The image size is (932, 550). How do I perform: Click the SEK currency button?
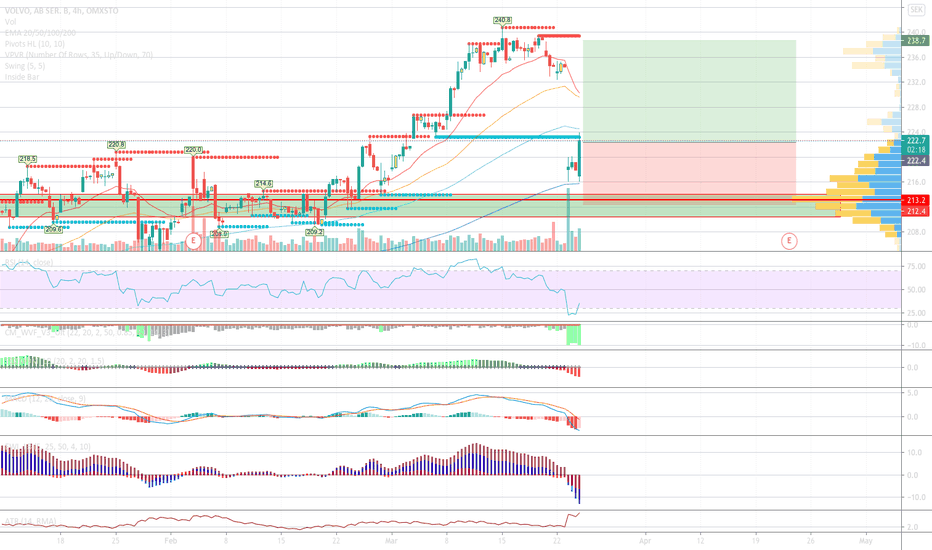click(x=916, y=10)
